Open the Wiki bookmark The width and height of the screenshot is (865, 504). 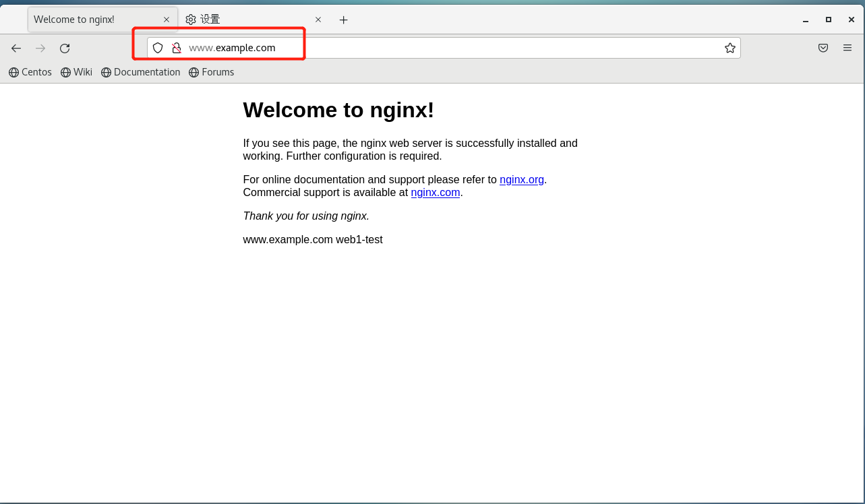(x=76, y=72)
